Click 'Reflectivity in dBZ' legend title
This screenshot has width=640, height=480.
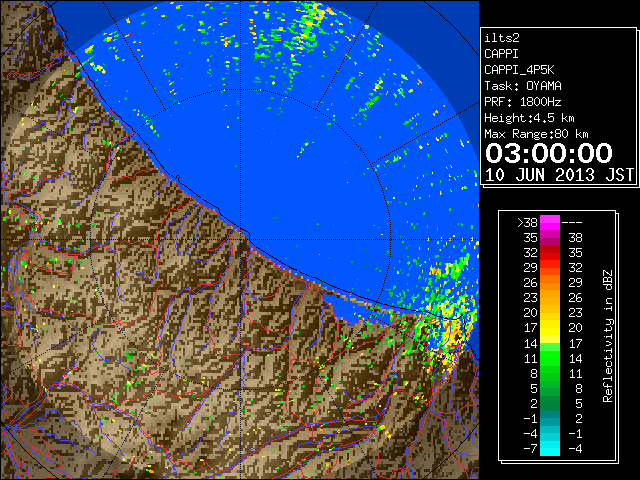pos(608,336)
